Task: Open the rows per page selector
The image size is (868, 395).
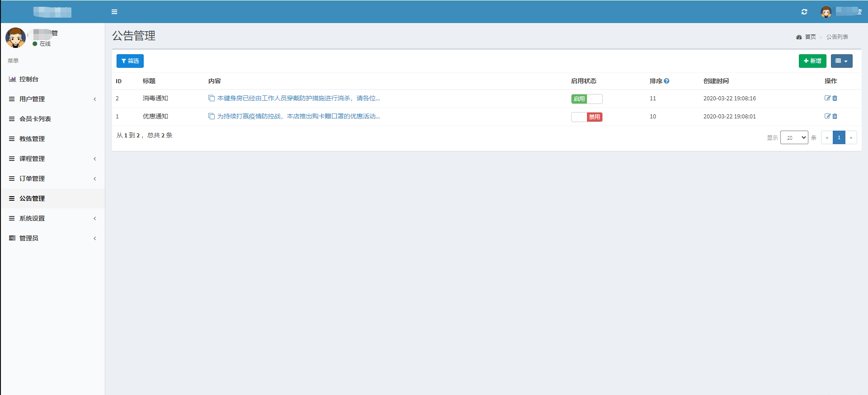Action: 794,138
